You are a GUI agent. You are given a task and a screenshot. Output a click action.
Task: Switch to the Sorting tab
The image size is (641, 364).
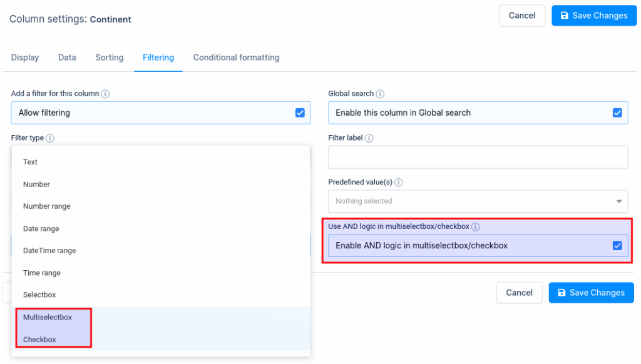coord(109,57)
